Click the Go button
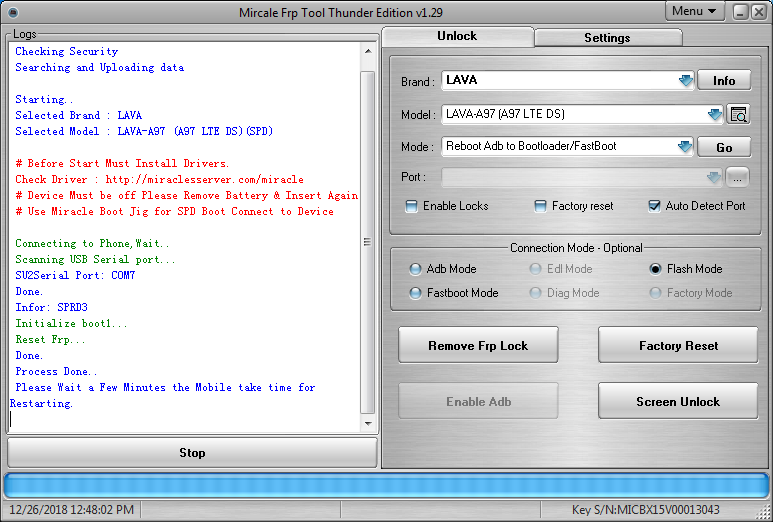The image size is (773, 522). (x=724, y=147)
